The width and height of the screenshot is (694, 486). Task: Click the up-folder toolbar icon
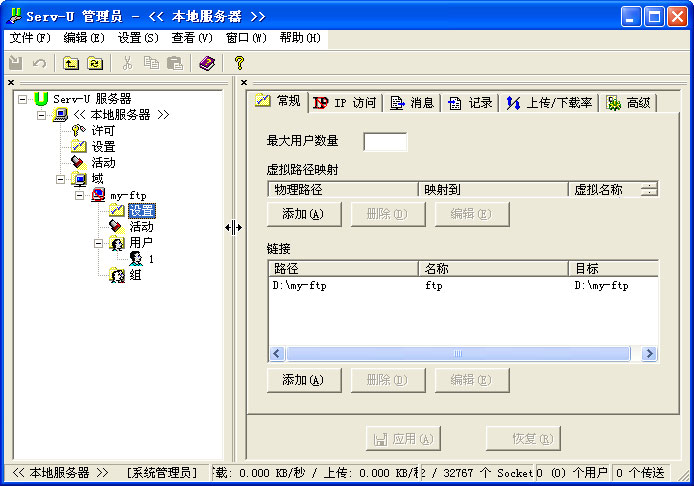[71, 63]
